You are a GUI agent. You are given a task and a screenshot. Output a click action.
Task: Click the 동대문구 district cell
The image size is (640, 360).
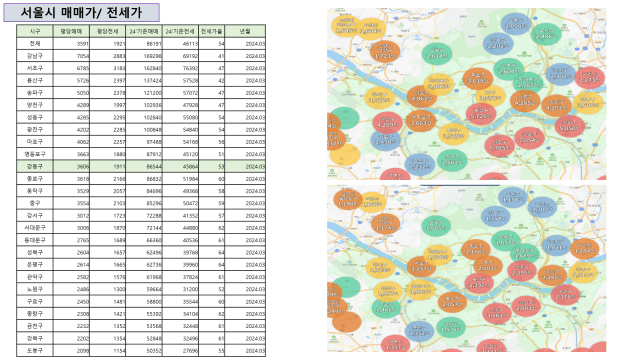click(35, 240)
